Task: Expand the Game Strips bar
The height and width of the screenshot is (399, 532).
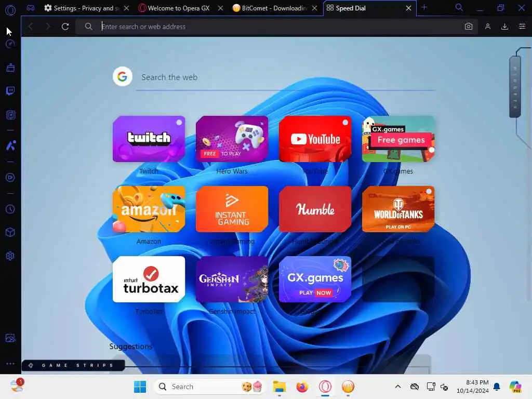Action: click(x=73, y=365)
